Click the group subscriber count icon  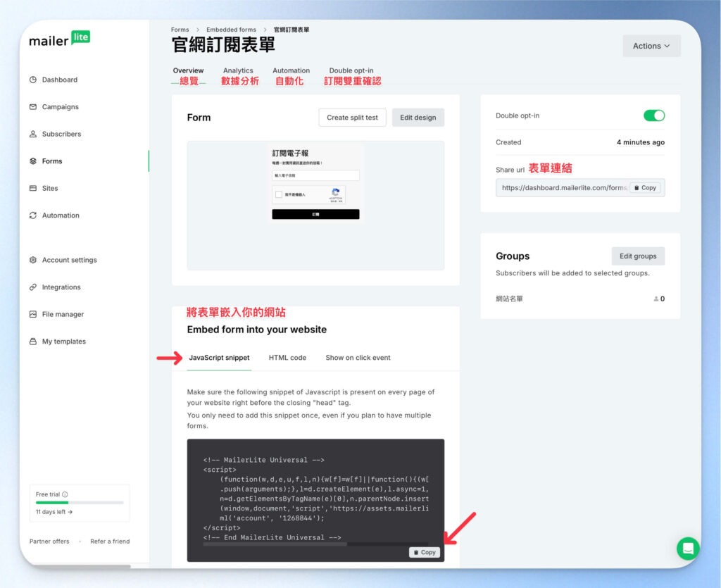point(656,299)
